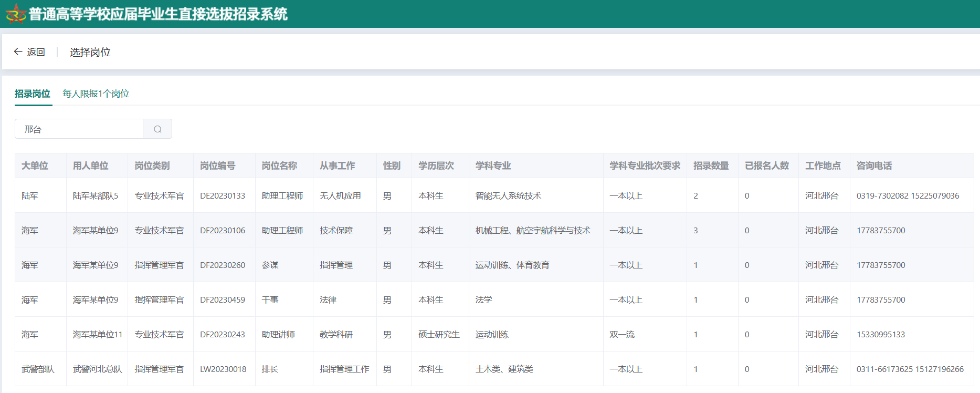The height and width of the screenshot is (393, 980).
Task: Click the system title 普通高等学校应届毕业生直接选拔招录系统
Action: coord(158,14)
